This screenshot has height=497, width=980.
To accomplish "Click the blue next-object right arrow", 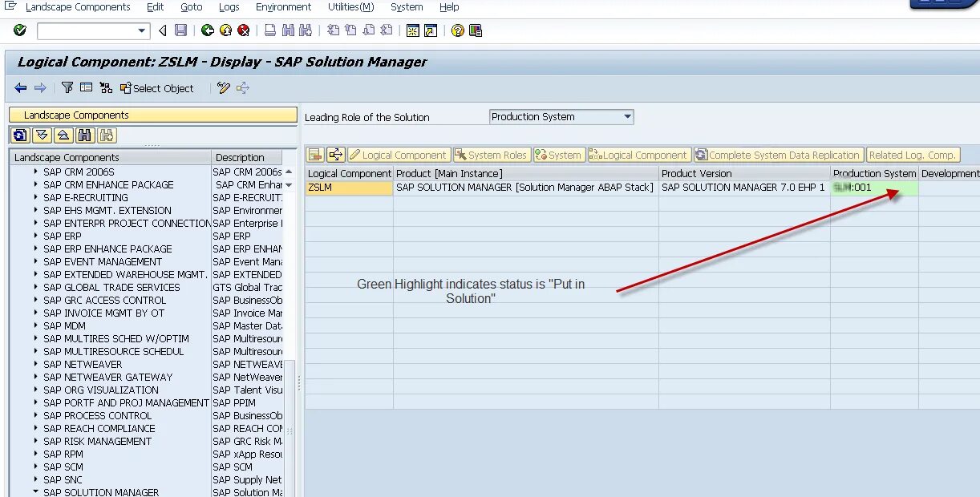I will [x=40, y=88].
